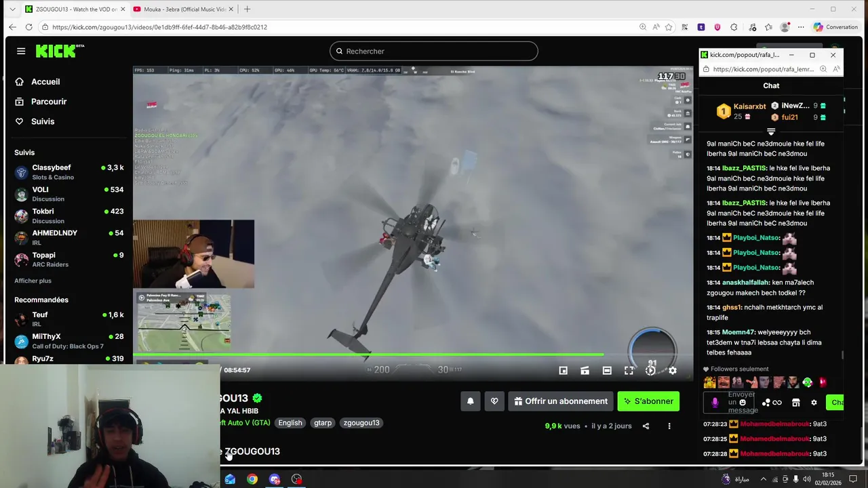Open Chrome from the taskbar
The width and height of the screenshot is (868, 488).
252,479
